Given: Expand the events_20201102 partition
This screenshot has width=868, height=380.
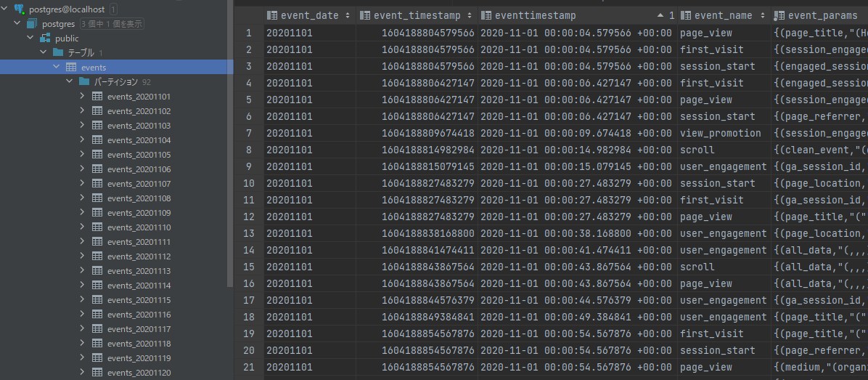Looking at the screenshot, I should coord(83,110).
